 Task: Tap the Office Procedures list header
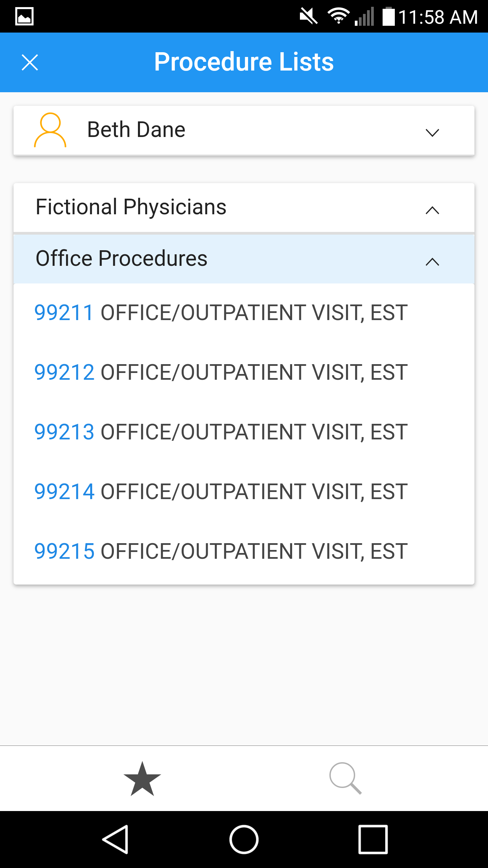point(121,258)
